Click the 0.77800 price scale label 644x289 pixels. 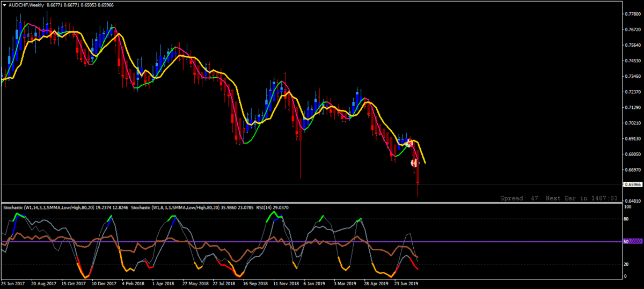(634, 14)
